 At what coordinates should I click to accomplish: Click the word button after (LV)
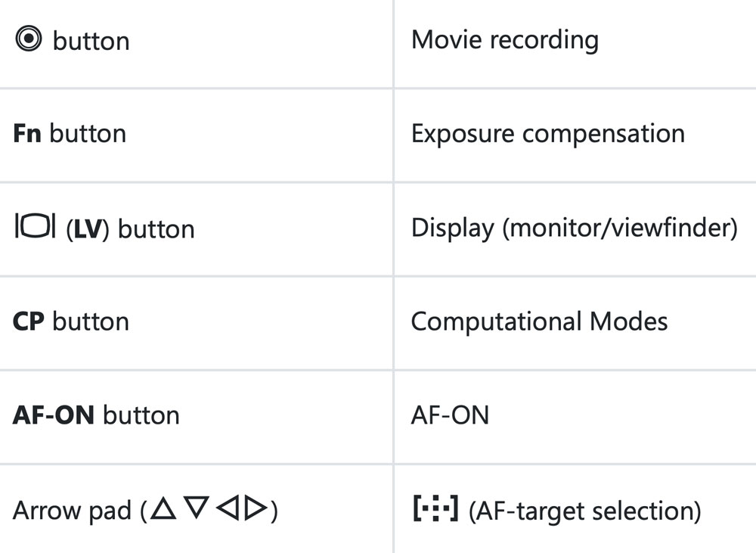click(x=156, y=228)
